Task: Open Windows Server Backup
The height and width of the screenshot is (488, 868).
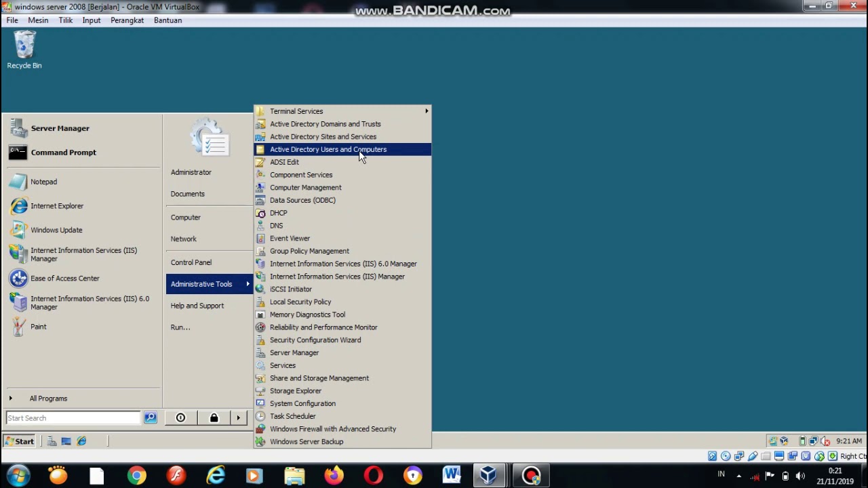Action: (342, 442)
